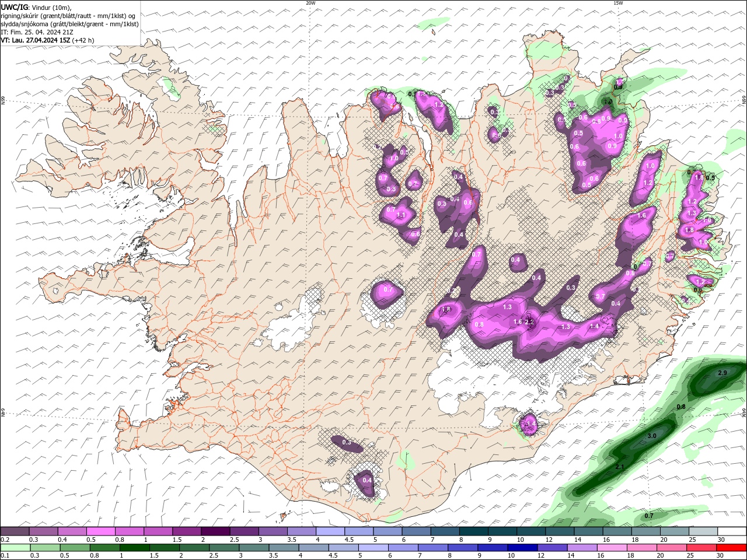Select pure red bottom-row swatch starting at 30

tap(731, 547)
